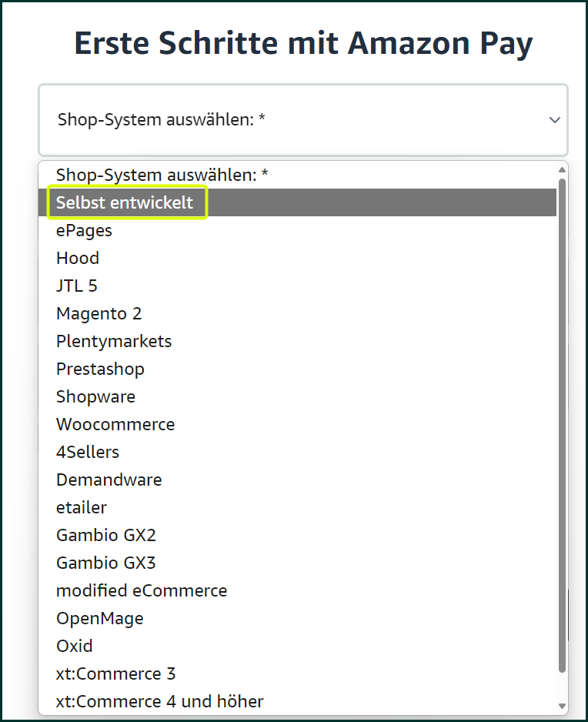Select Hood shop system

coord(297,258)
